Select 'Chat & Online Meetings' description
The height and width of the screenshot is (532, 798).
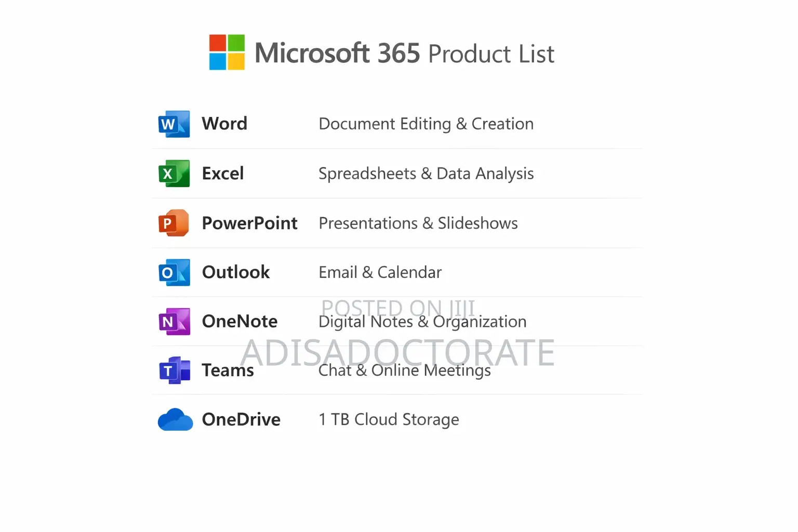[x=405, y=371]
